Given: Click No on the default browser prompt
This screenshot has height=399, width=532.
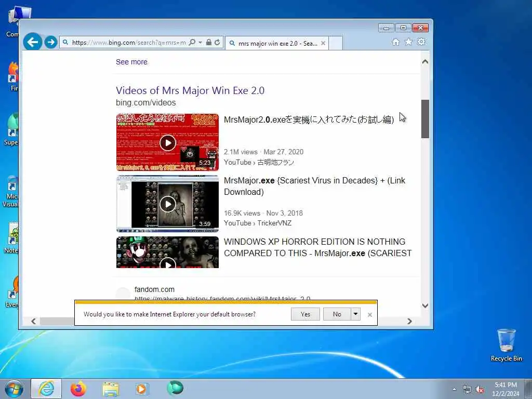Looking at the screenshot, I should coord(337,314).
